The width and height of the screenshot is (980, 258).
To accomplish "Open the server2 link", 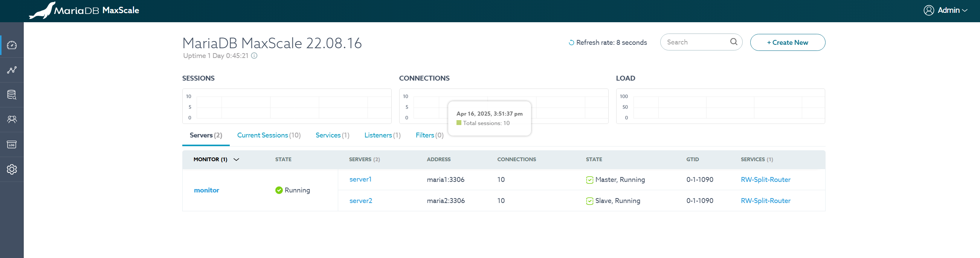I will [x=361, y=200].
